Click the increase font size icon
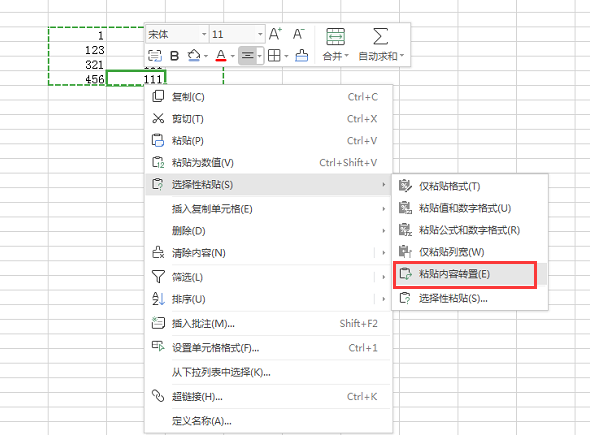Viewport: 590px width, 435px height. click(x=275, y=34)
